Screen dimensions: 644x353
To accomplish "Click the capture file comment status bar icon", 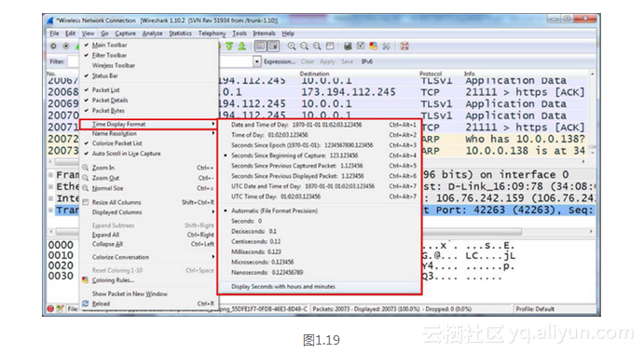I will [x=60, y=308].
